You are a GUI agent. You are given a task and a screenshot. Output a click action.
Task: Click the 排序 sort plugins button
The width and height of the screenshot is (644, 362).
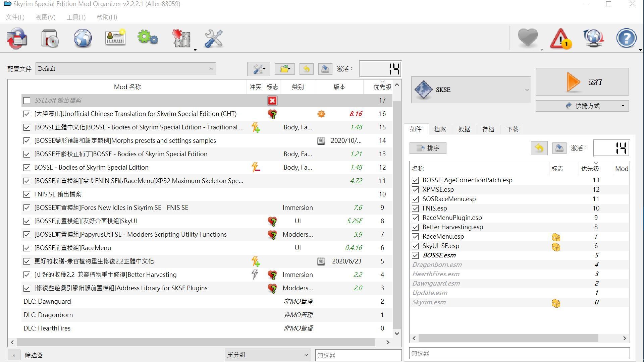(x=428, y=148)
